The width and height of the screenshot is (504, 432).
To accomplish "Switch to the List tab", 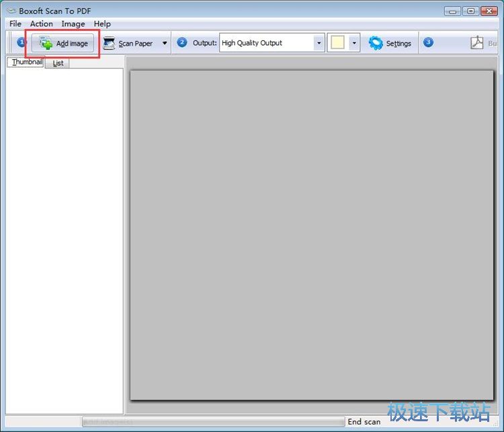I will pyautogui.click(x=58, y=63).
